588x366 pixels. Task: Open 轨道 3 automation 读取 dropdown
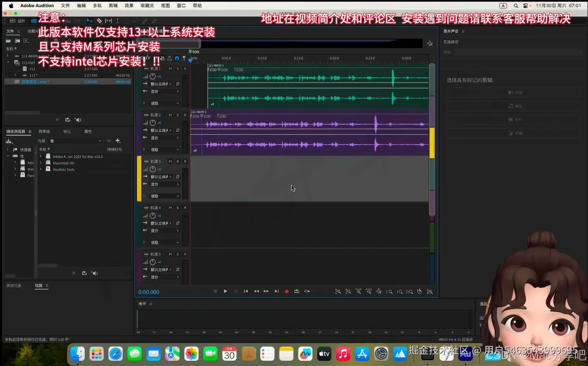165,196
